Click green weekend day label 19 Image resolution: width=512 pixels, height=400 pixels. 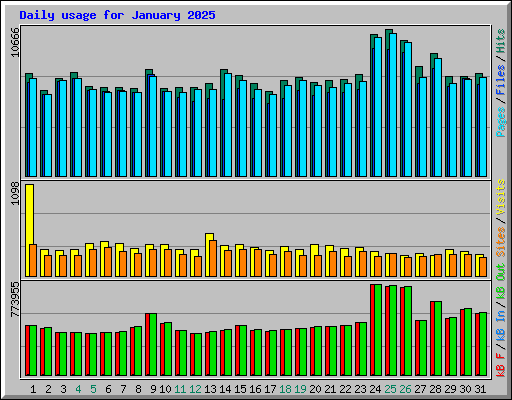point(300,389)
